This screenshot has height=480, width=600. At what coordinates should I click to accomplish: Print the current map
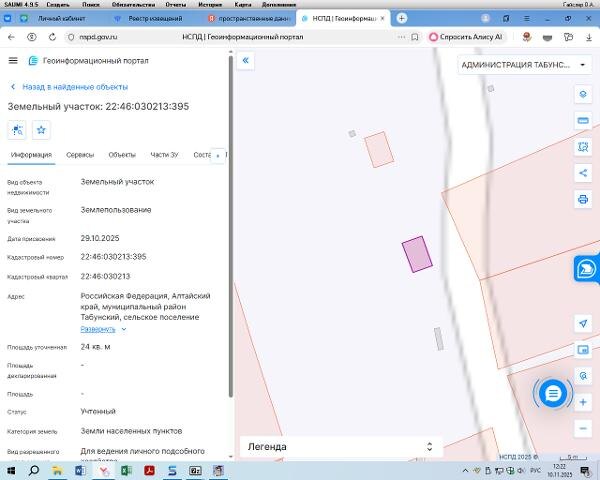click(x=583, y=199)
